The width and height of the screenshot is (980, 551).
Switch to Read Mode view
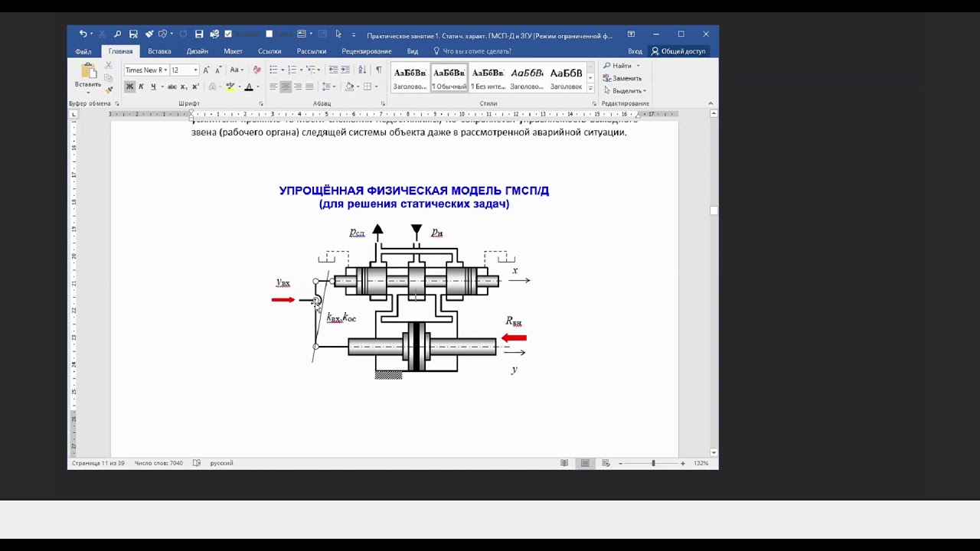(564, 463)
